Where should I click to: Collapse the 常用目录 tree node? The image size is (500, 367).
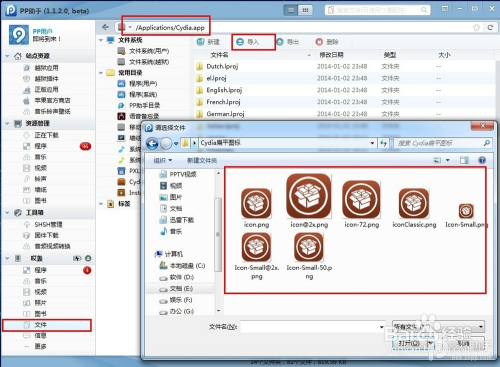(x=101, y=73)
